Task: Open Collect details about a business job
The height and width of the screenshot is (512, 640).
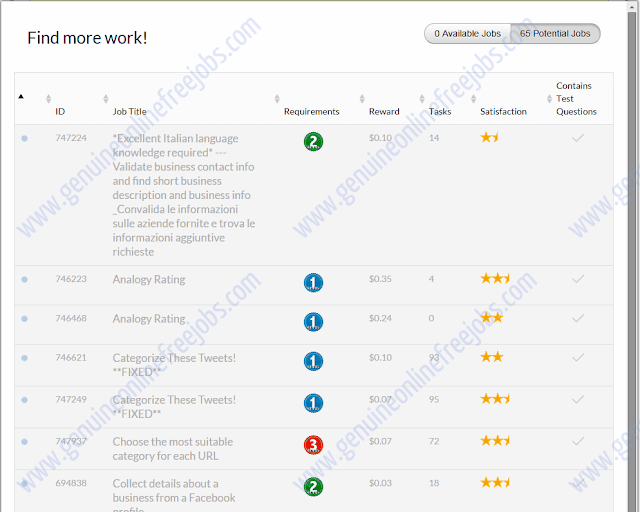Action: (x=174, y=497)
